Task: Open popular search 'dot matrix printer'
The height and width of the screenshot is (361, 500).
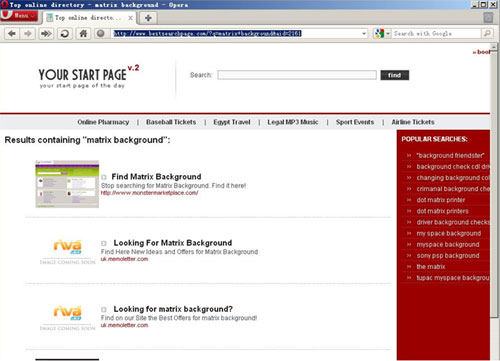Action: 441,200
